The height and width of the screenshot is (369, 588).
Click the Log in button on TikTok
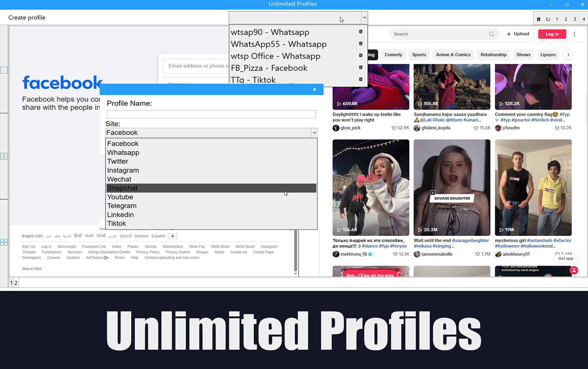pyautogui.click(x=552, y=34)
